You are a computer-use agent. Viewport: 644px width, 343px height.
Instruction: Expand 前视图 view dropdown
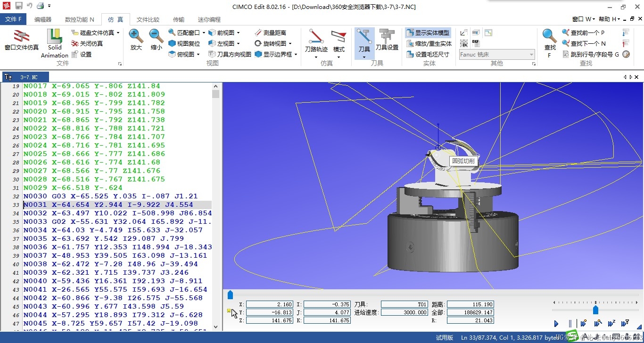tap(238, 33)
